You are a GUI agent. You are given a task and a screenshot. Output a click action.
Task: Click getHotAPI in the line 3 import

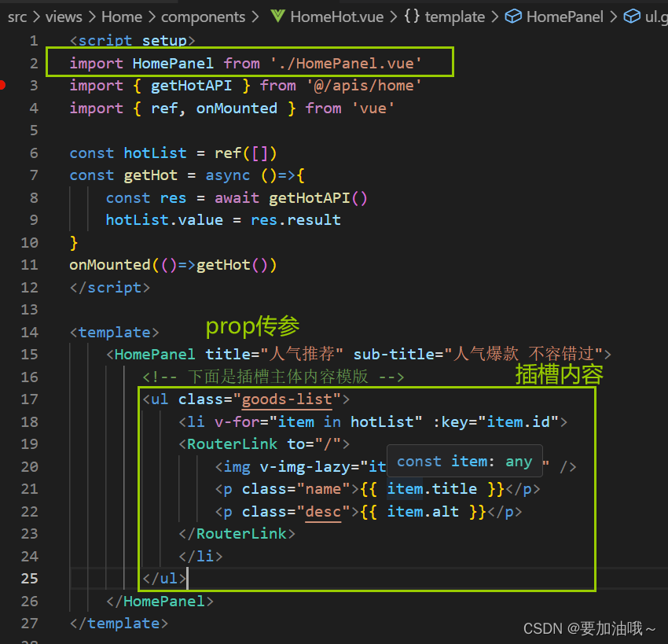coord(191,86)
